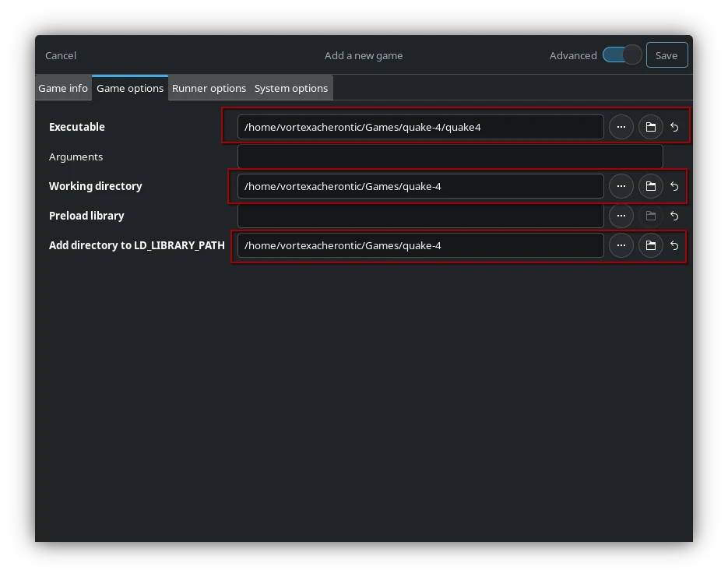The height and width of the screenshot is (577, 728).
Task: Reset the Working directory value
Action: [673, 186]
